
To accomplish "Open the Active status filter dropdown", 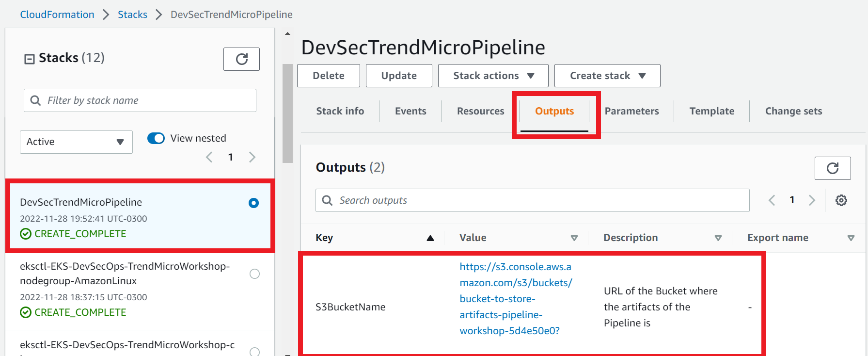I will pyautogui.click(x=76, y=142).
